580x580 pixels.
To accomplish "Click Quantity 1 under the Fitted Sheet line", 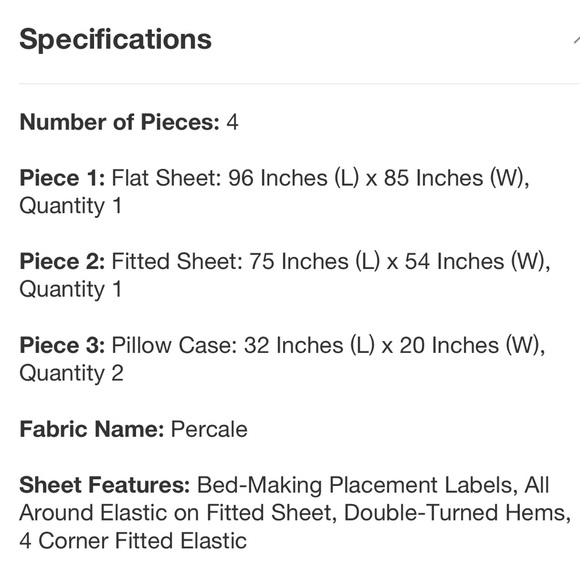I will (x=71, y=290).
